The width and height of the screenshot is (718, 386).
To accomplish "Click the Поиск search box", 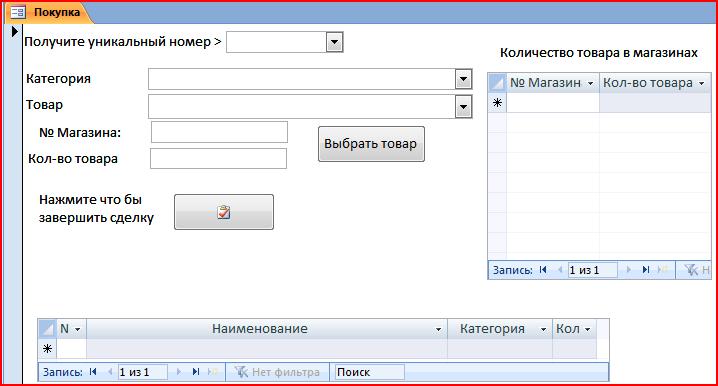I will point(370,372).
